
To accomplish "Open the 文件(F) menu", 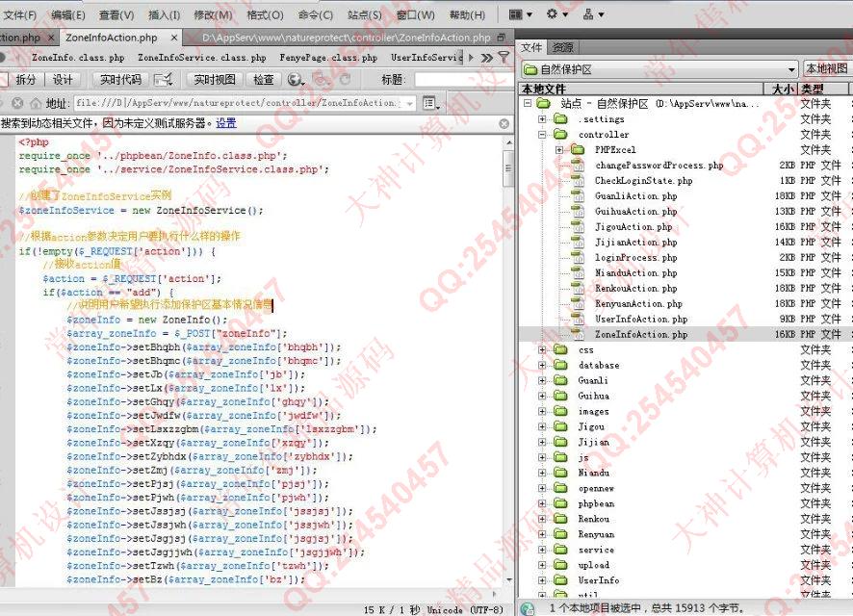I will click(19, 15).
